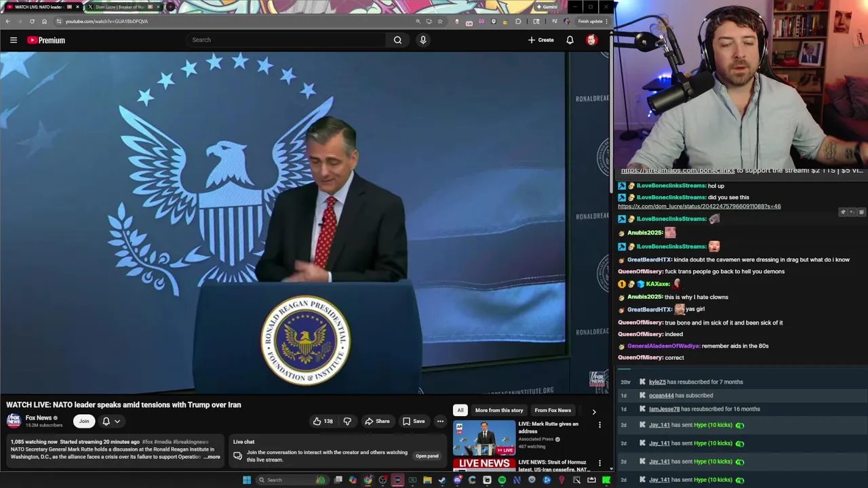Open the YouTube account avatar menu
Screen dimensions: 868x488
click(591, 40)
